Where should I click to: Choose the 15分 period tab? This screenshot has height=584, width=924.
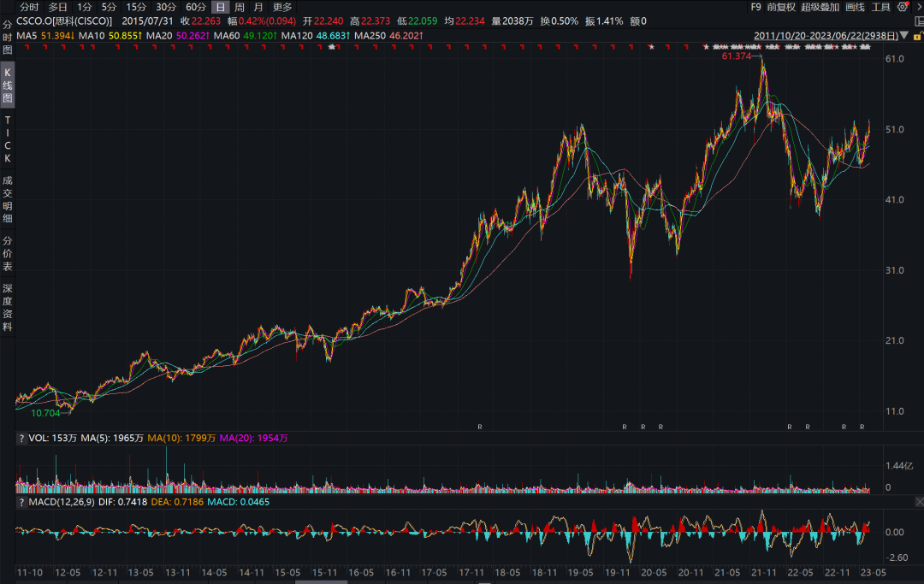click(135, 7)
